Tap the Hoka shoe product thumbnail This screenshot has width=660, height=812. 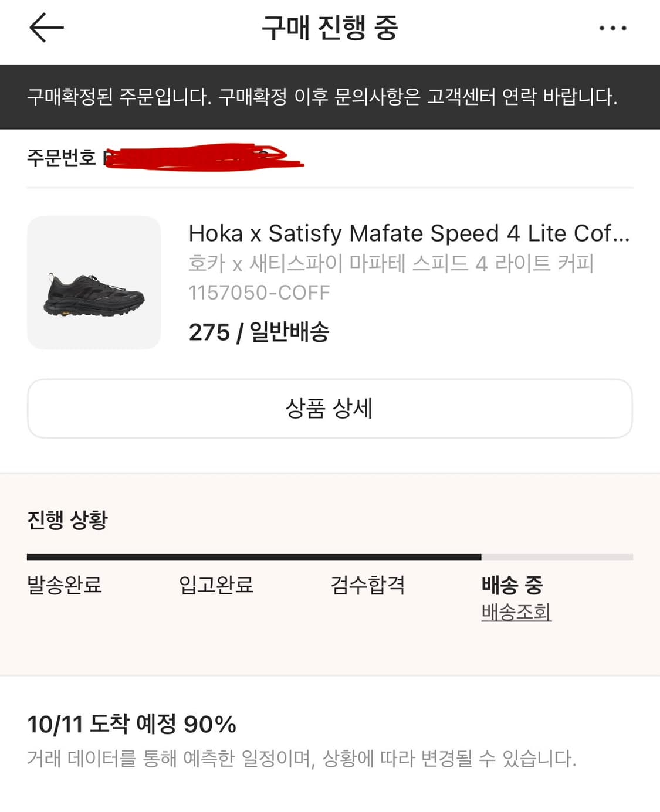pos(94,283)
